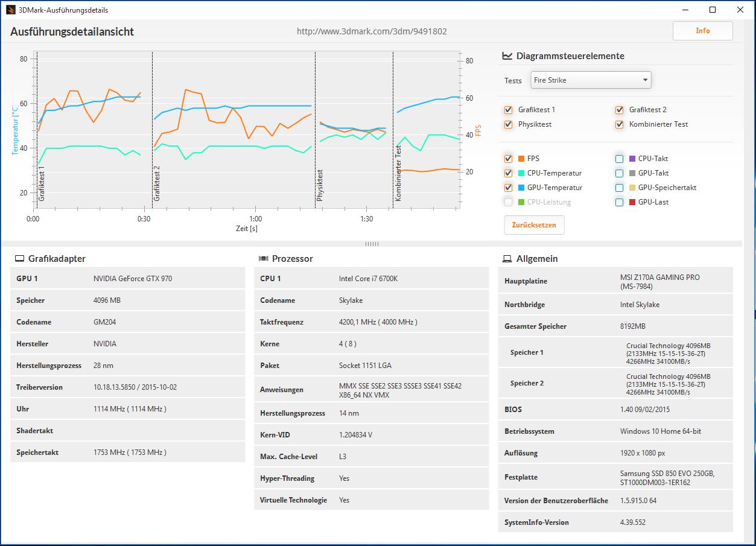The image size is (756, 546).
Task: Click the Taktfrequenz value 4200,1 MHz
Action: coord(378,322)
